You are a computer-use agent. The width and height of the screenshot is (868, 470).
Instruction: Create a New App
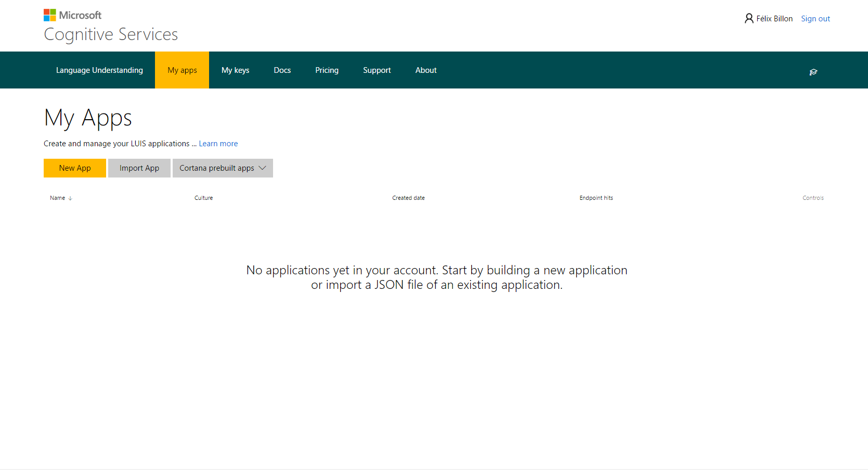pos(75,168)
